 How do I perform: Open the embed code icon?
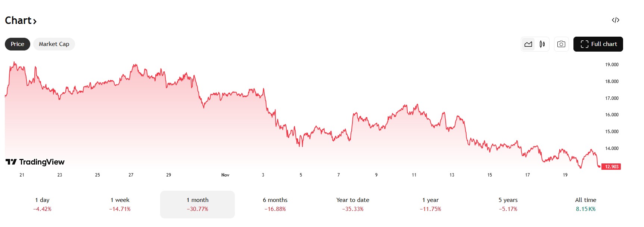[x=615, y=20]
